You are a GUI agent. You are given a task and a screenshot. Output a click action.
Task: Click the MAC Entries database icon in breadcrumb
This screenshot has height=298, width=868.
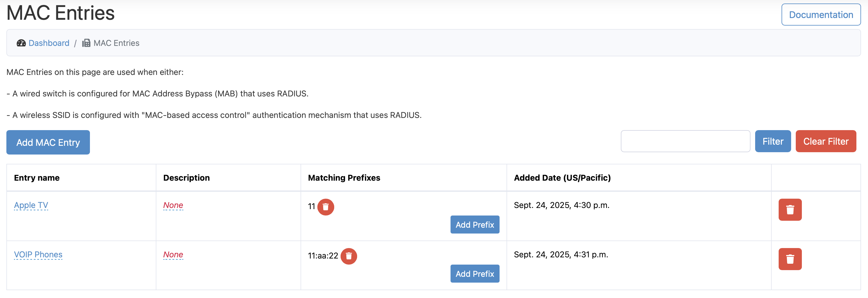(x=86, y=43)
